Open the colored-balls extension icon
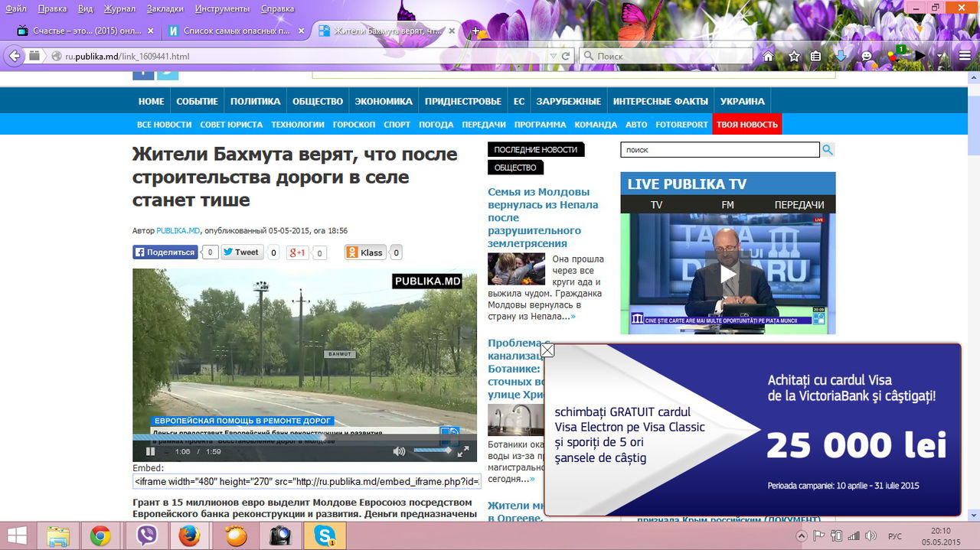Screen dimensions: 980x550 pyautogui.click(x=895, y=56)
